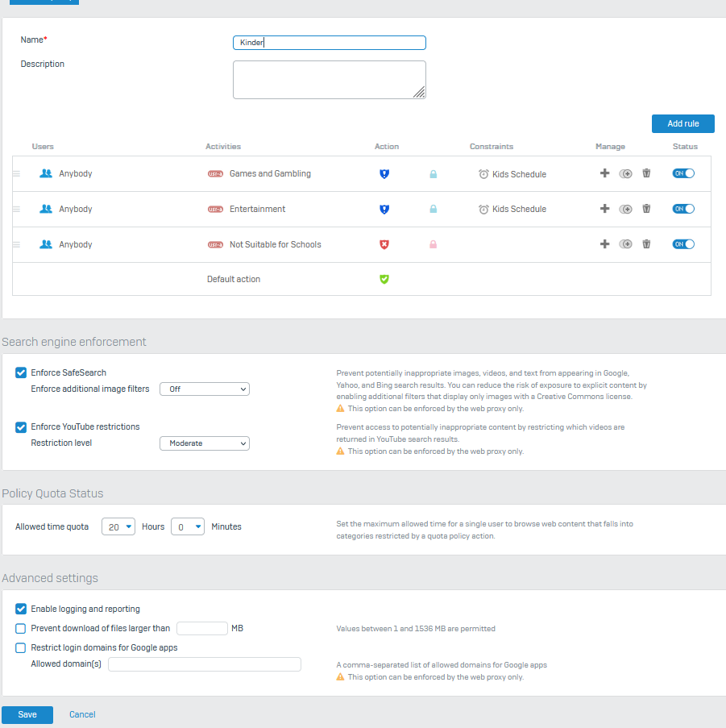The width and height of the screenshot is (726, 728).
Task: Enable Restrict login domains for Google apps
Action: [21, 647]
